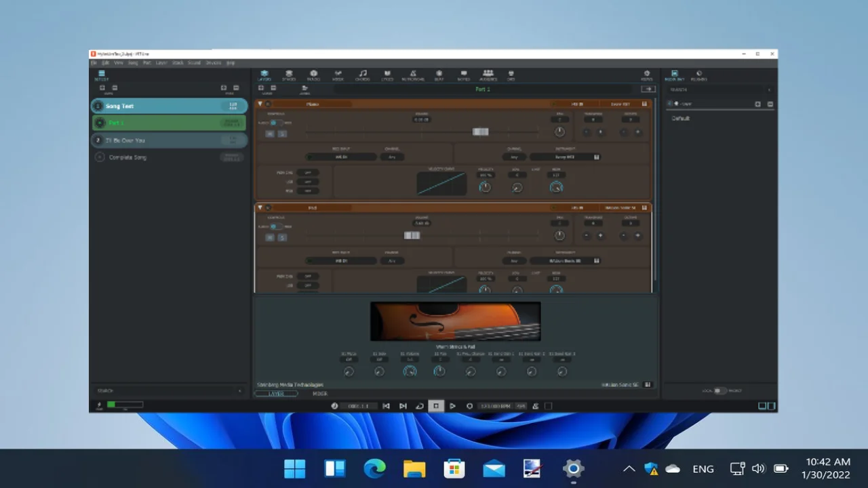Add a new layer with plus icon

tap(261, 87)
